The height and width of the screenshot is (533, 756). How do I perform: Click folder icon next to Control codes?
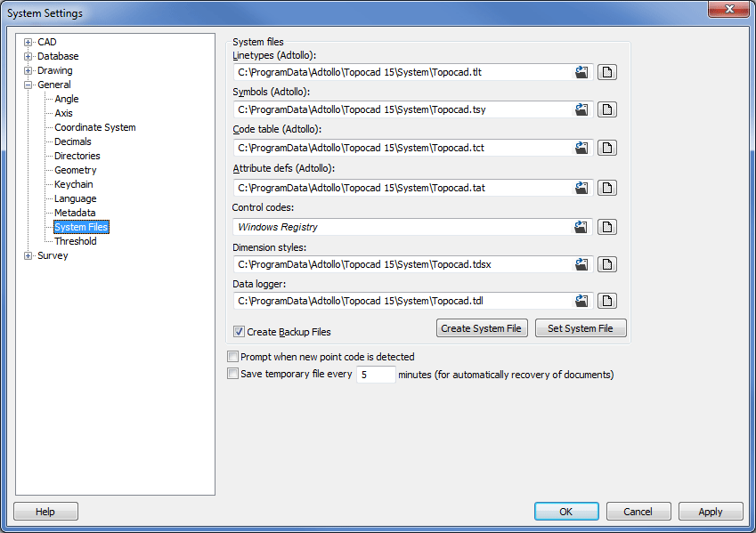pyautogui.click(x=581, y=227)
